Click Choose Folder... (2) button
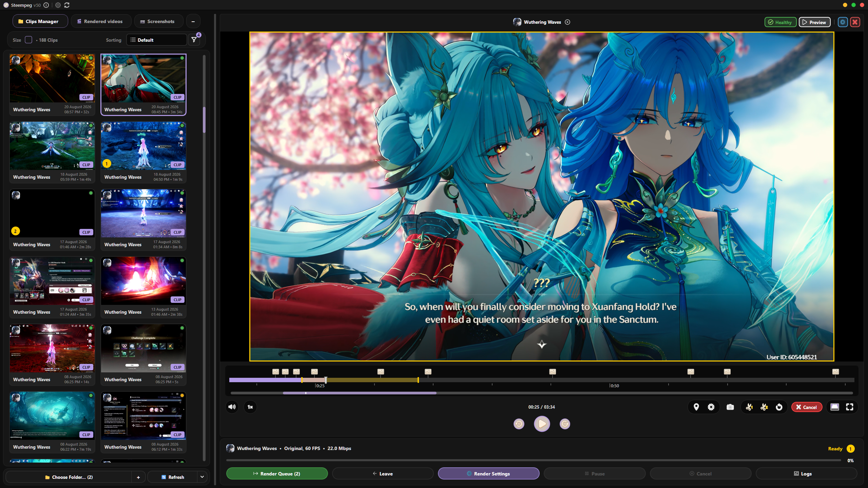 tap(69, 477)
